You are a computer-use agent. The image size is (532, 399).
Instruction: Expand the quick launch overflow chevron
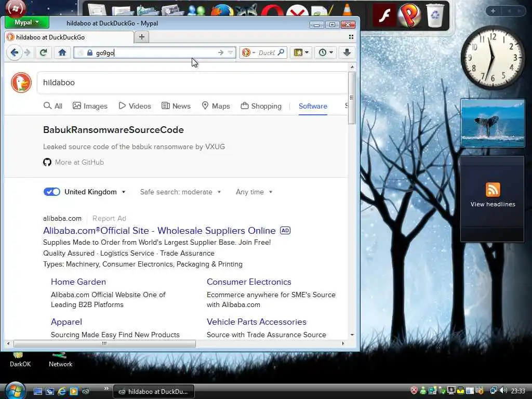[x=106, y=389]
